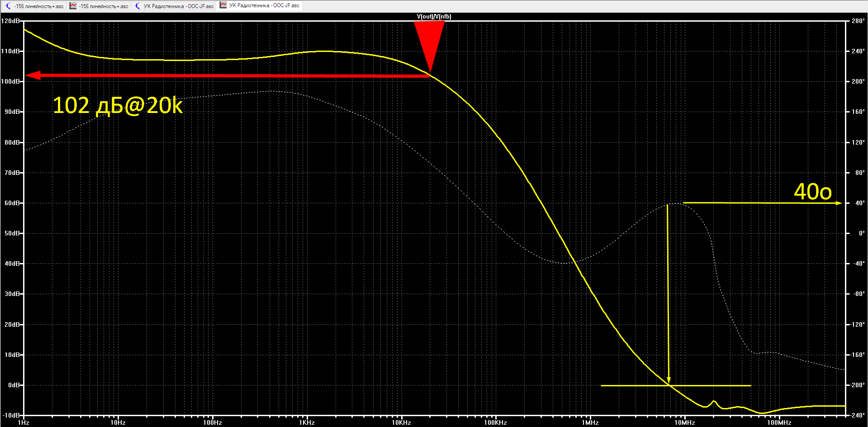This screenshot has width=868, height=427.
Task: Click the -80° phase axis label
Action: 859,294
